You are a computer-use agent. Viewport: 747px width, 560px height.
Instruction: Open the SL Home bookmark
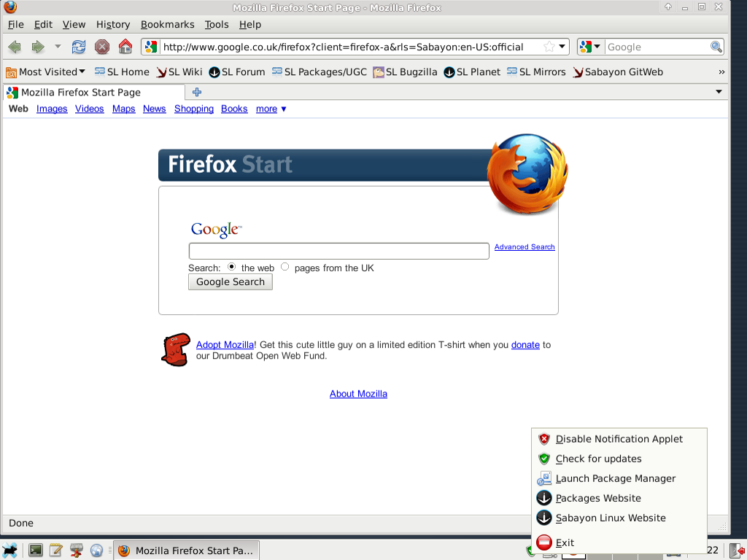122,72
